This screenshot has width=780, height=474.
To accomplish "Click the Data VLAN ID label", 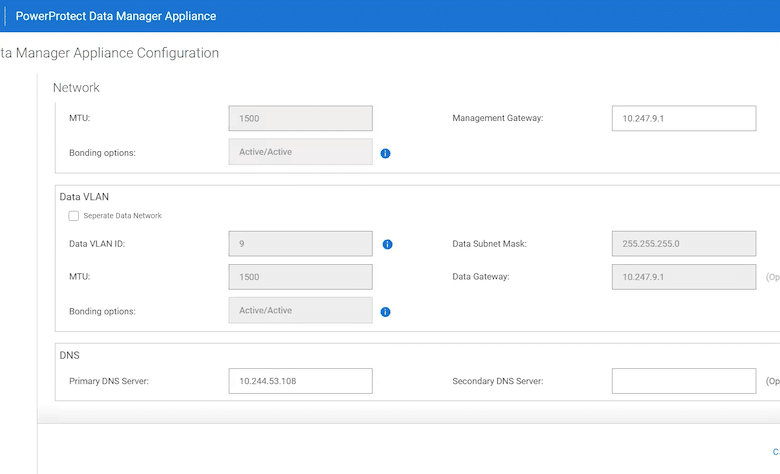I will coord(97,244).
